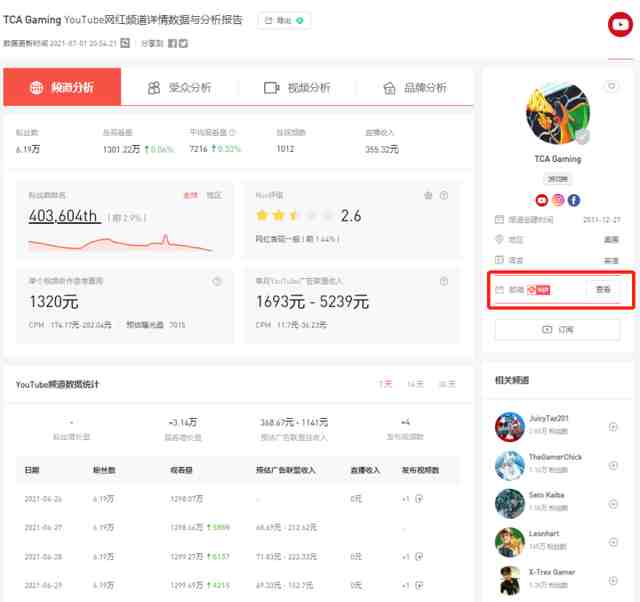Viewport: 640px width, 602px height.
Task: Open related channel Sam Kalba
Action: tap(547, 495)
